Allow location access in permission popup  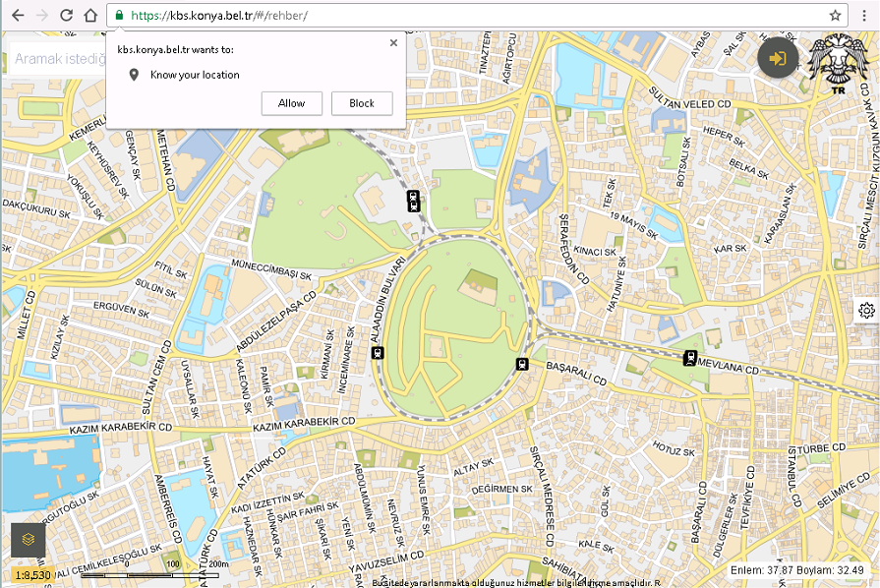tap(292, 103)
